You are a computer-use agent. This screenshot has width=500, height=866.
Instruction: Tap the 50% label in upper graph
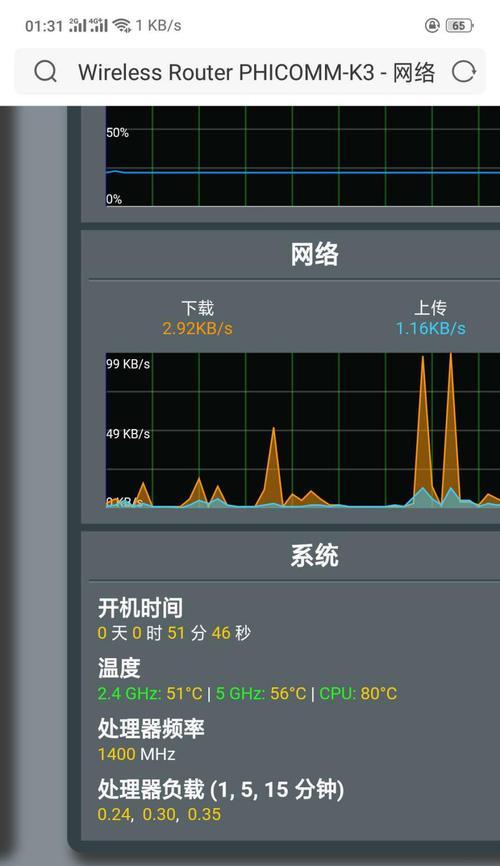coord(117,133)
